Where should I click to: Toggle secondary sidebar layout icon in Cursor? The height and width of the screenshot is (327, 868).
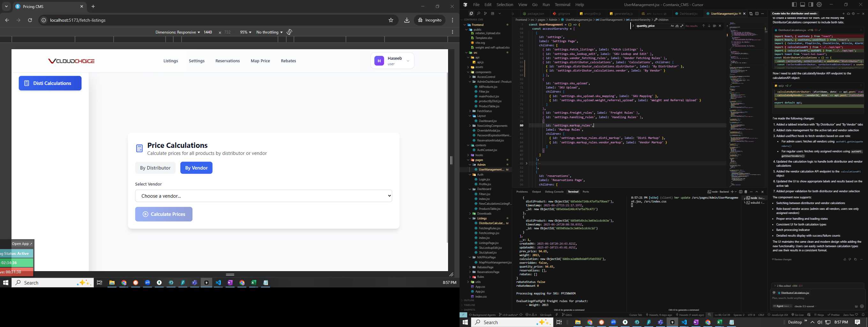tap(811, 4)
